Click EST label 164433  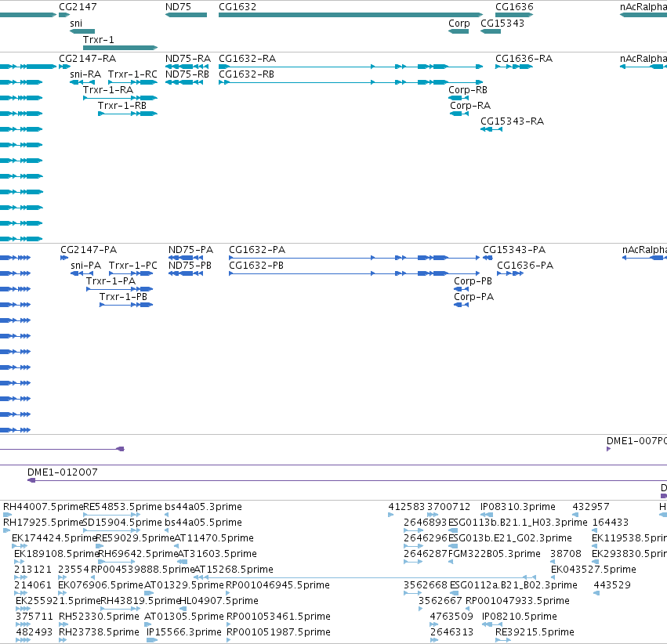coord(611,523)
